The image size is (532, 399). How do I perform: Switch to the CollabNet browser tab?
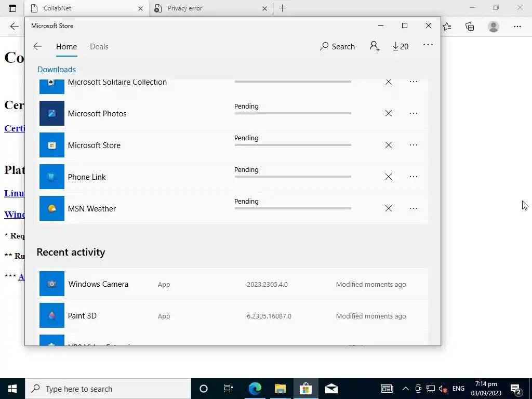(x=87, y=8)
